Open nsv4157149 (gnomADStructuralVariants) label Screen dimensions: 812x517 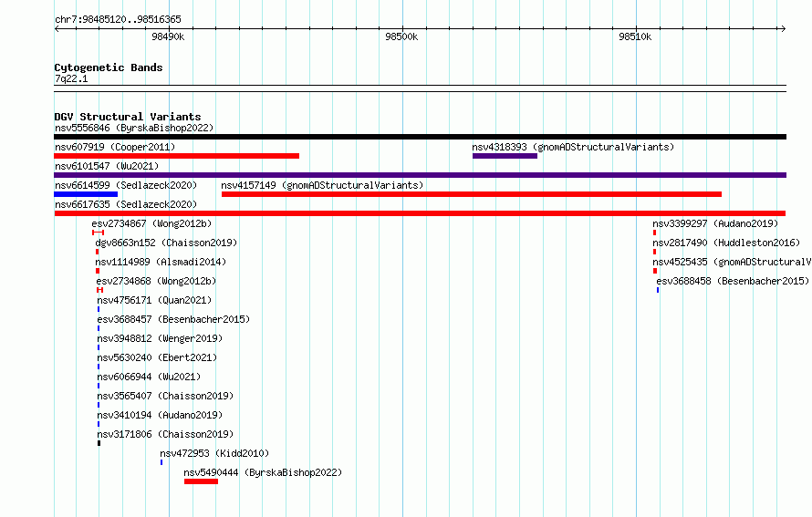click(322, 185)
